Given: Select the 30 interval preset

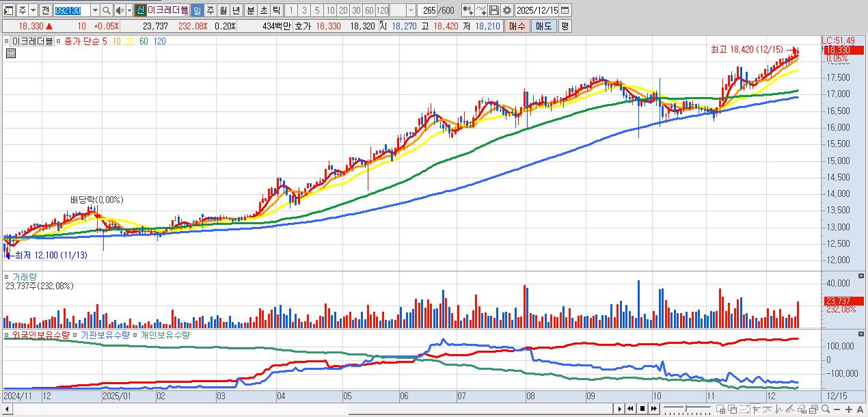Looking at the screenshot, I should click(x=356, y=10).
